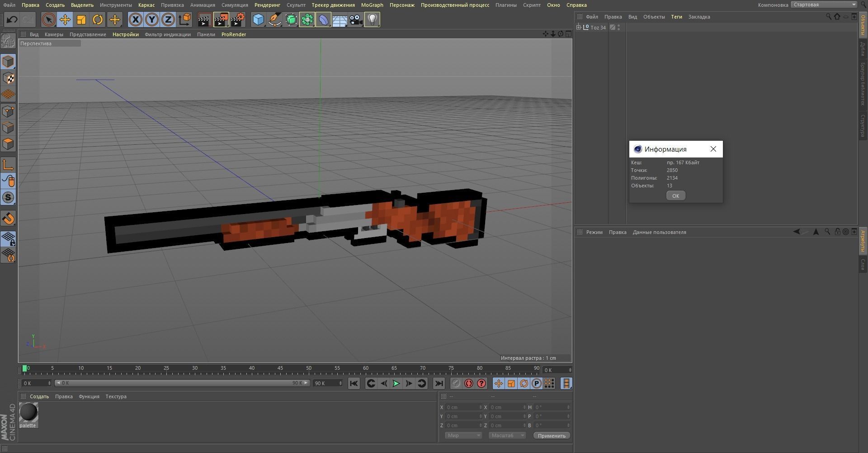Click the Floor environment icon
Image resolution: width=868 pixels, height=453 pixels.
340,19
